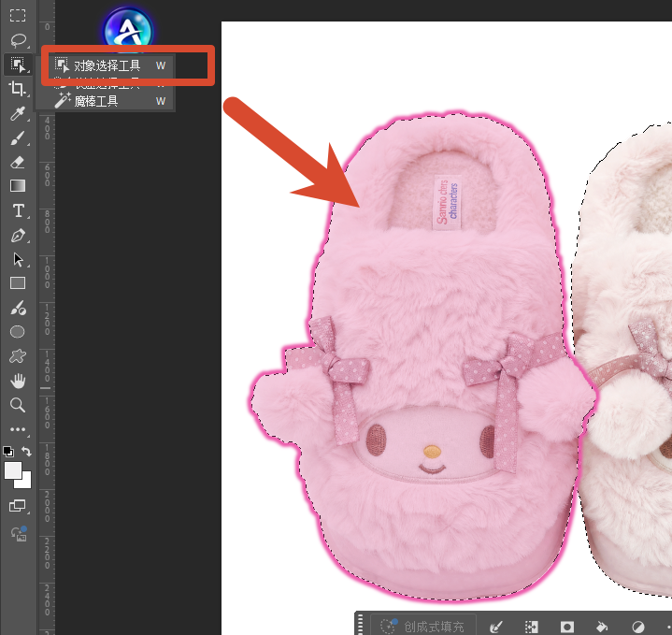Screen dimensions: 672x635
Task: Select the Type (T) tool
Action: (18, 210)
